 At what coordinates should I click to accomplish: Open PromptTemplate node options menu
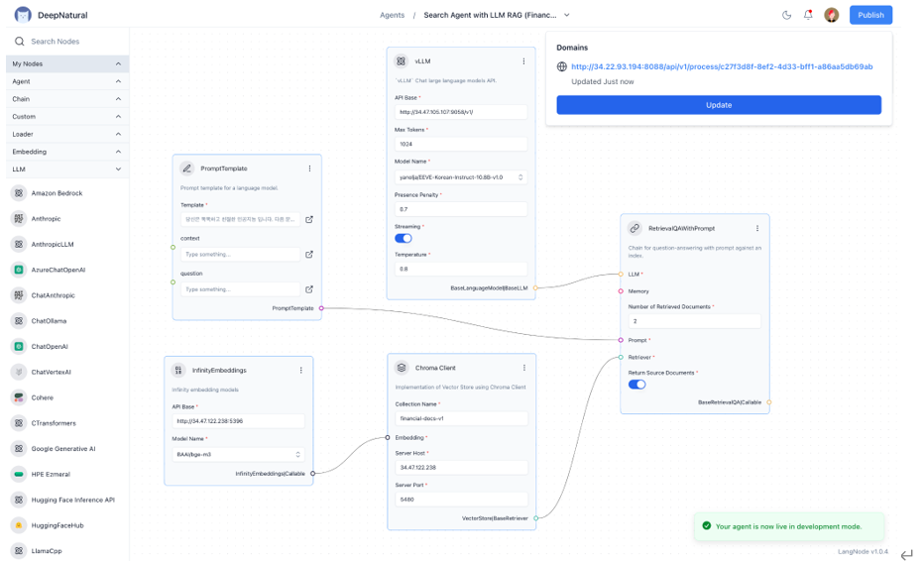[x=309, y=168]
